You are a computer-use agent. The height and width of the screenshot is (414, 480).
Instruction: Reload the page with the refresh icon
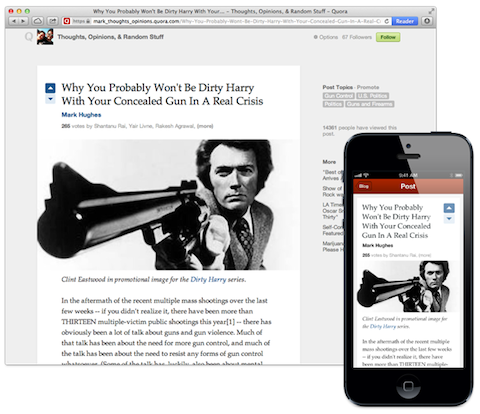(x=386, y=21)
